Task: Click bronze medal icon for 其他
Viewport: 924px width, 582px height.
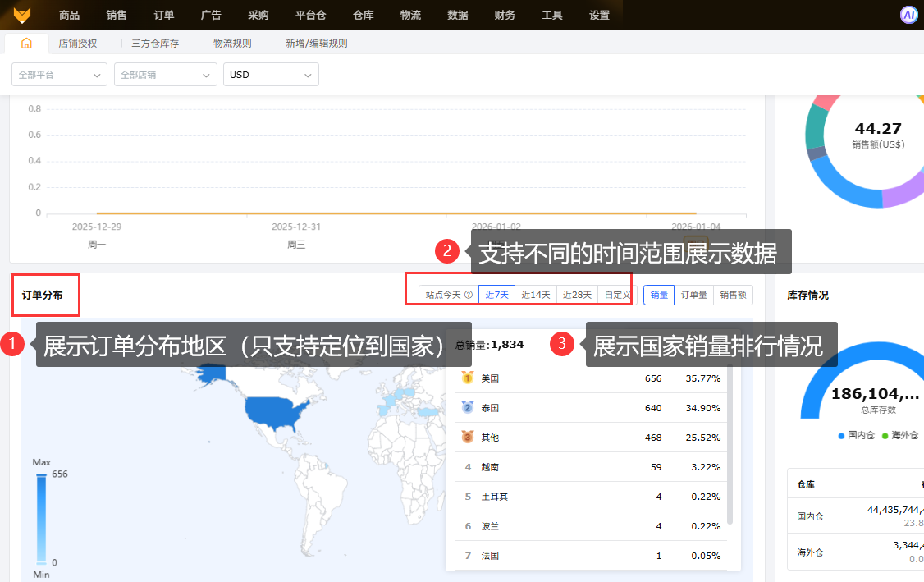Action: pos(468,437)
